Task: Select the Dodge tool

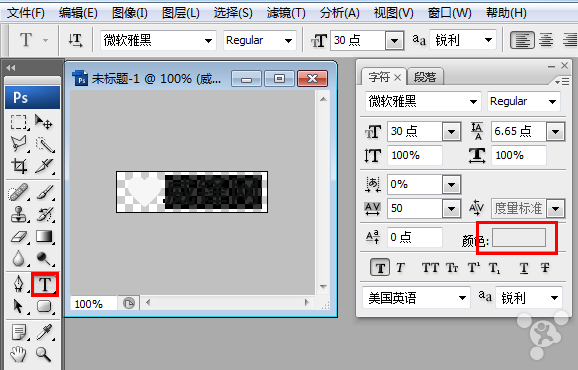Action: 44,259
